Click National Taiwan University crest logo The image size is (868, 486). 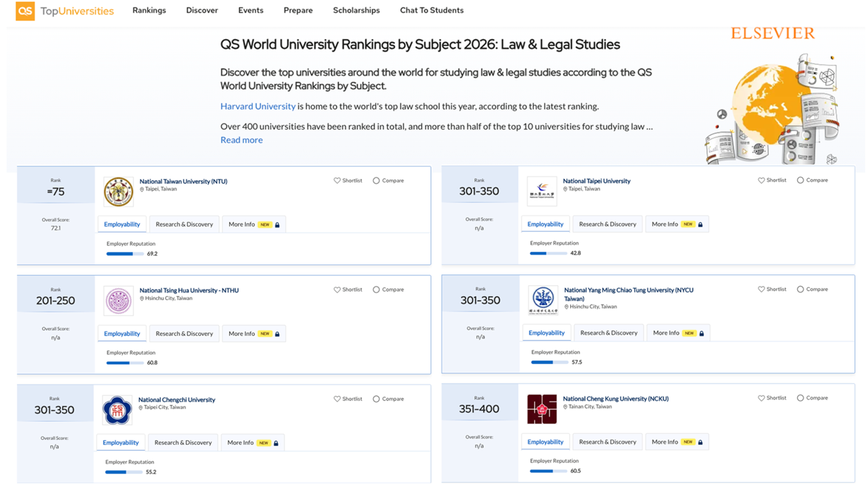tap(118, 192)
